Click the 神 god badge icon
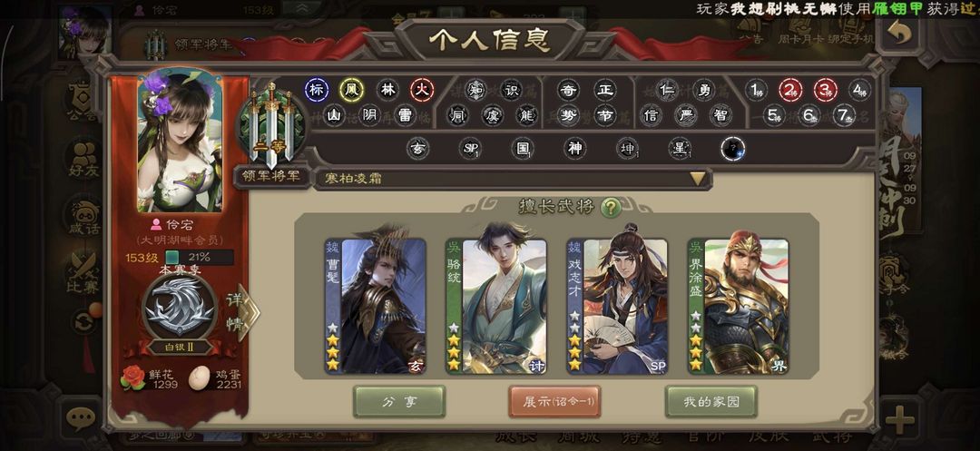The image size is (980, 451). [574, 149]
